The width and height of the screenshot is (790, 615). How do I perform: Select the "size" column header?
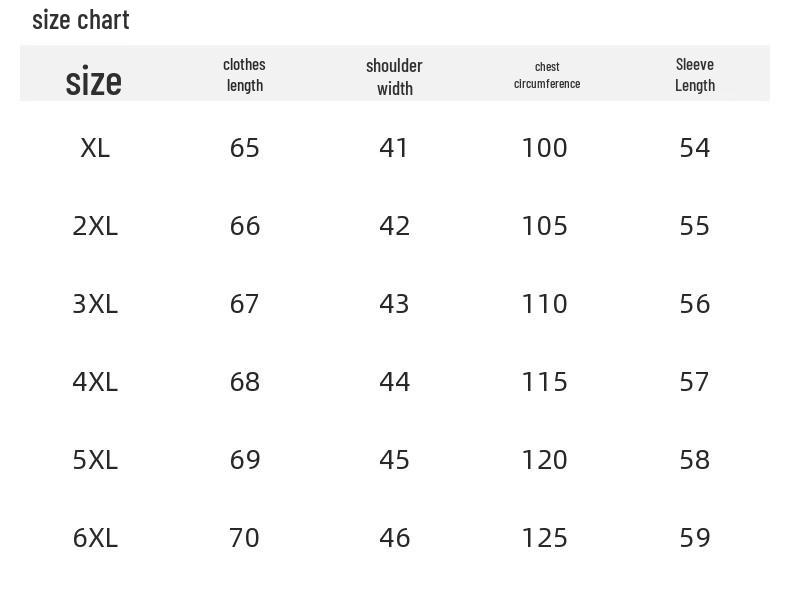click(94, 81)
